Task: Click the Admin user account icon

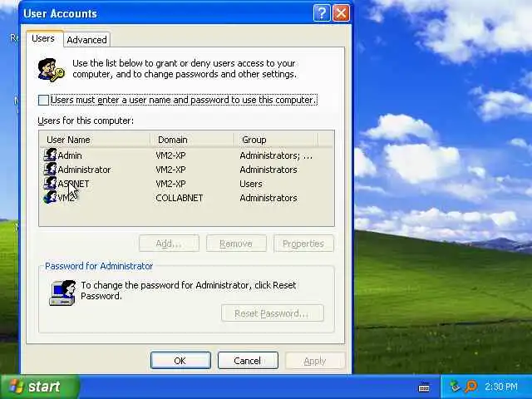Action: click(50, 155)
